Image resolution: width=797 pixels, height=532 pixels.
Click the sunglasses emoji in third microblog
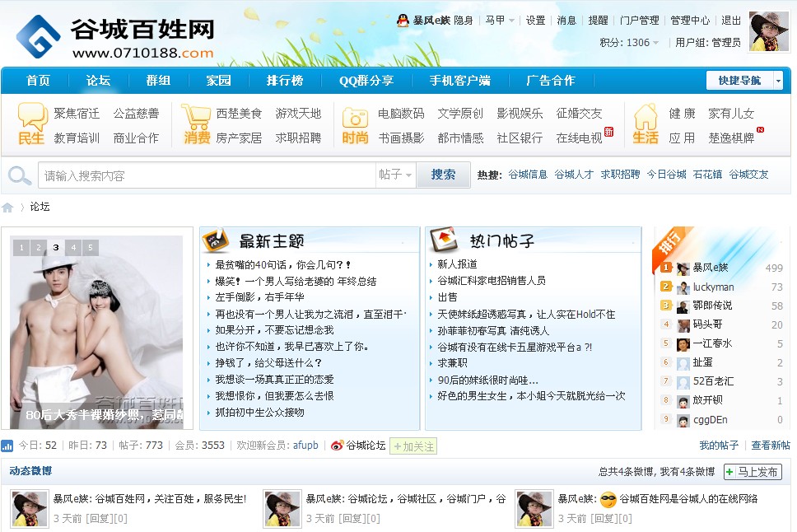[608, 500]
